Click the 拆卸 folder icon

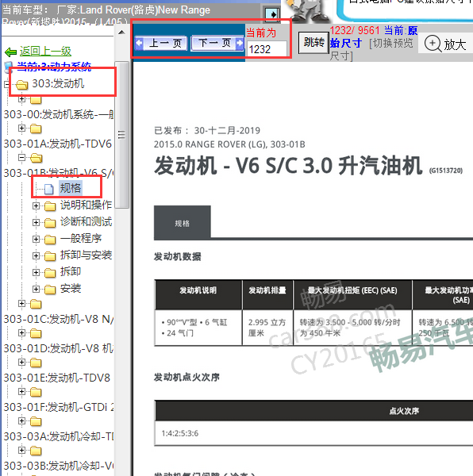(50, 273)
